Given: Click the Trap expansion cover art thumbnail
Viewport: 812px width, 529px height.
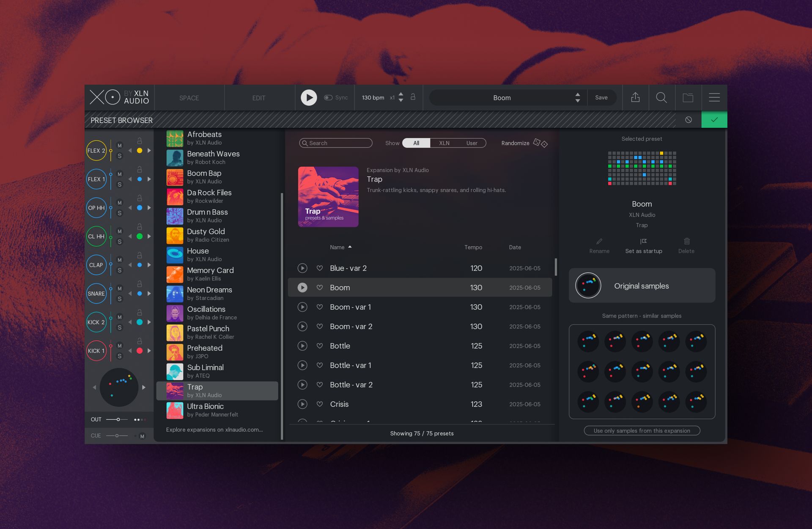Looking at the screenshot, I should coord(328,197).
